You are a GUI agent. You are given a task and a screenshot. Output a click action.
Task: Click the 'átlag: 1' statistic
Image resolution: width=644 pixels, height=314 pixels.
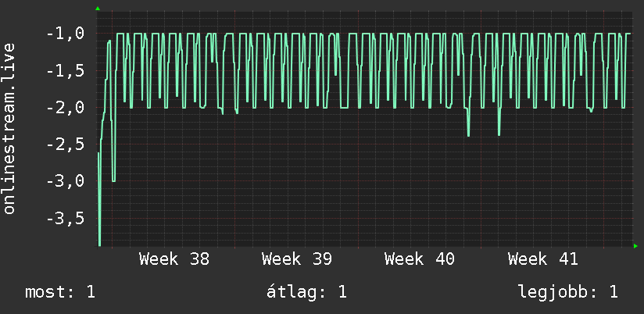point(306,292)
